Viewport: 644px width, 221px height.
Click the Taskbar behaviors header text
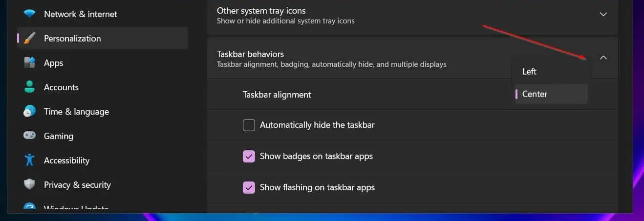(250, 54)
